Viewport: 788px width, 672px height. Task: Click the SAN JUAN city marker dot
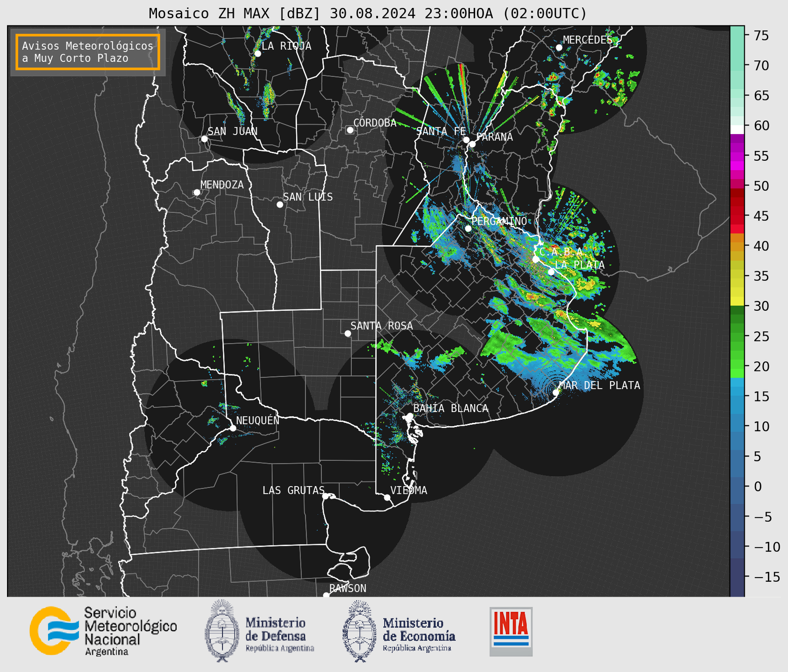coord(204,139)
